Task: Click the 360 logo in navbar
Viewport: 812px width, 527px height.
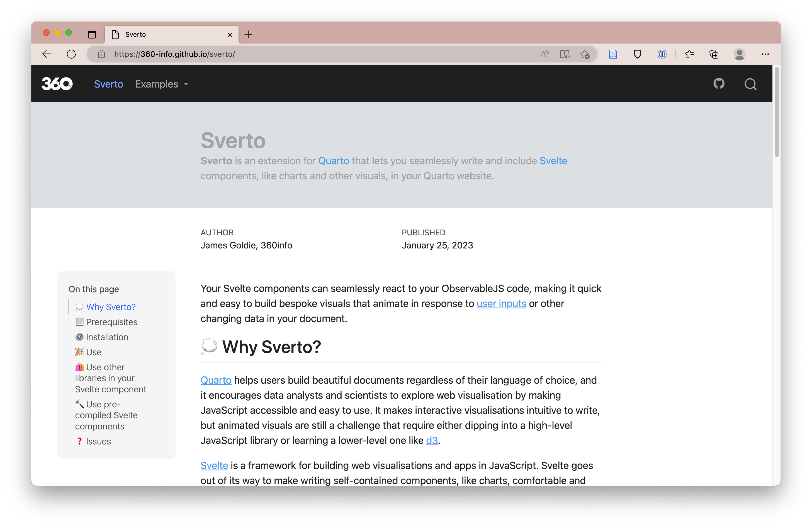Action: click(x=57, y=84)
